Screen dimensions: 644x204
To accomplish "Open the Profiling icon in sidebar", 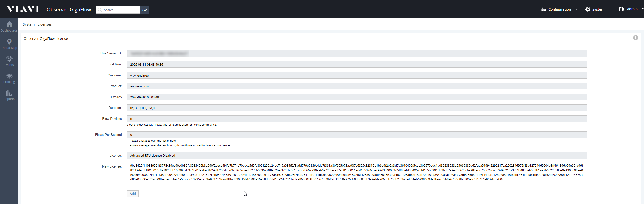I will point(9,76).
